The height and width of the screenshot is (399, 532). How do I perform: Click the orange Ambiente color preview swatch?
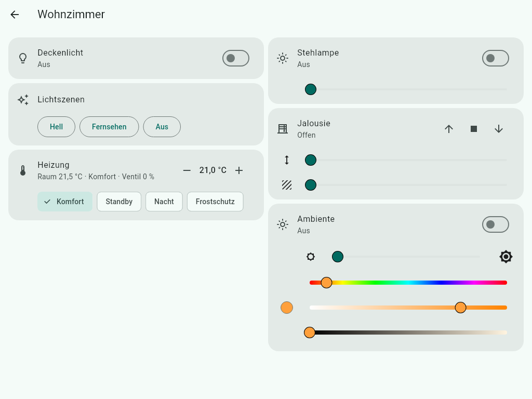click(x=287, y=308)
